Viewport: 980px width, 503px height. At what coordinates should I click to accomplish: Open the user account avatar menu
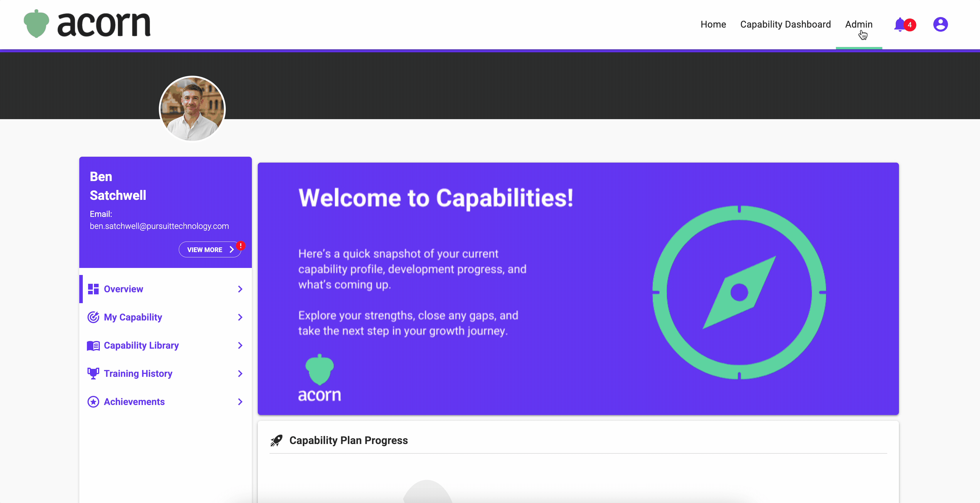(940, 24)
